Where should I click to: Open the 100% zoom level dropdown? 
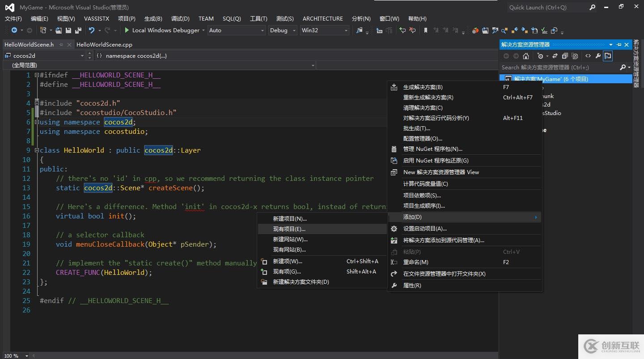click(27, 356)
